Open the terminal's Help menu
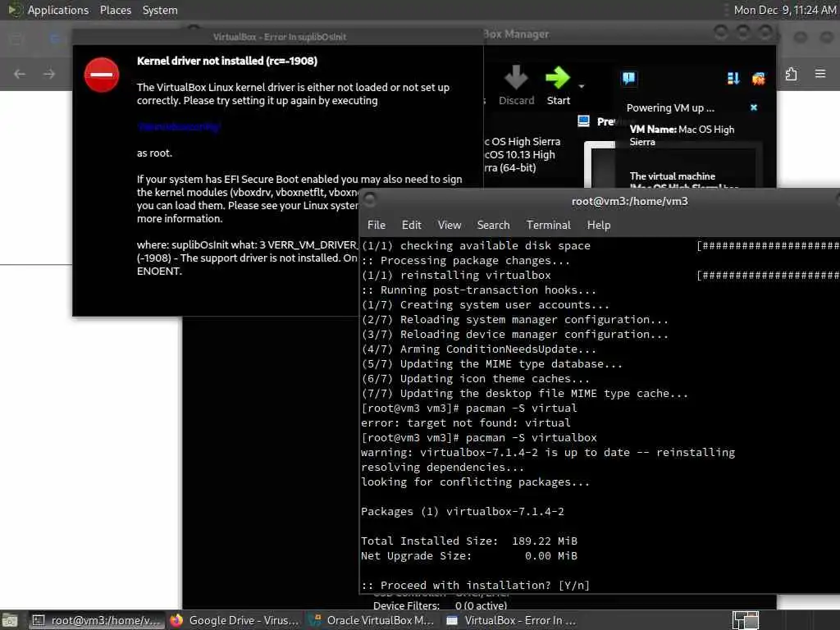The image size is (840, 630). point(598,225)
